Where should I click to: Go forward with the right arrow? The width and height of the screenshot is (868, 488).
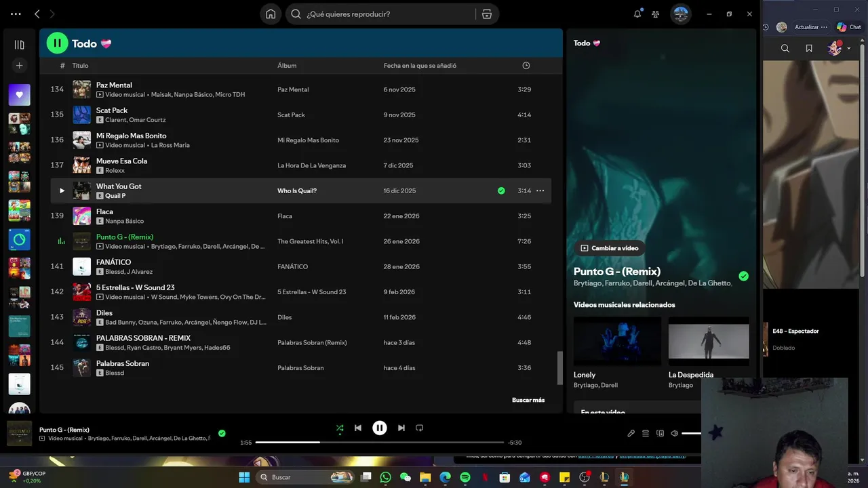[52, 14]
